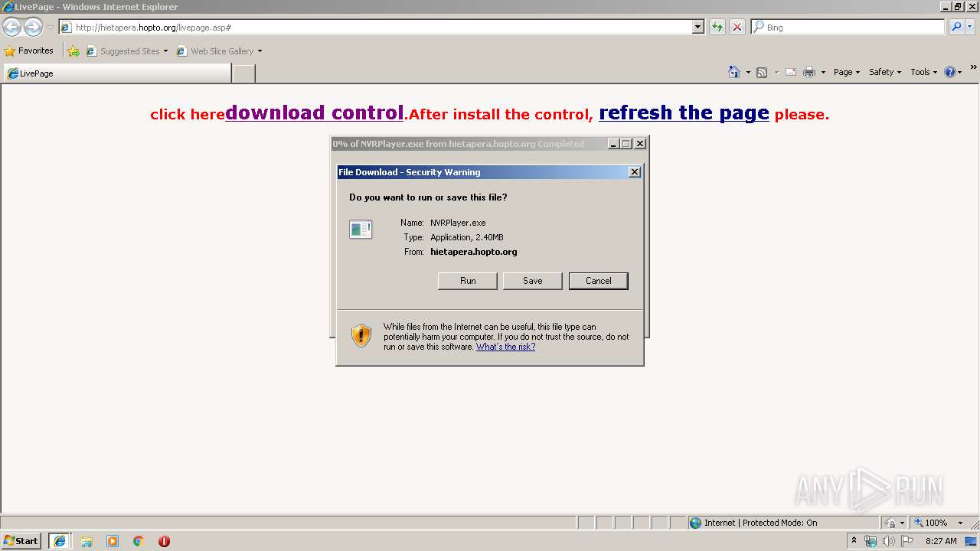Click the volume speaker tray icon

point(888,541)
